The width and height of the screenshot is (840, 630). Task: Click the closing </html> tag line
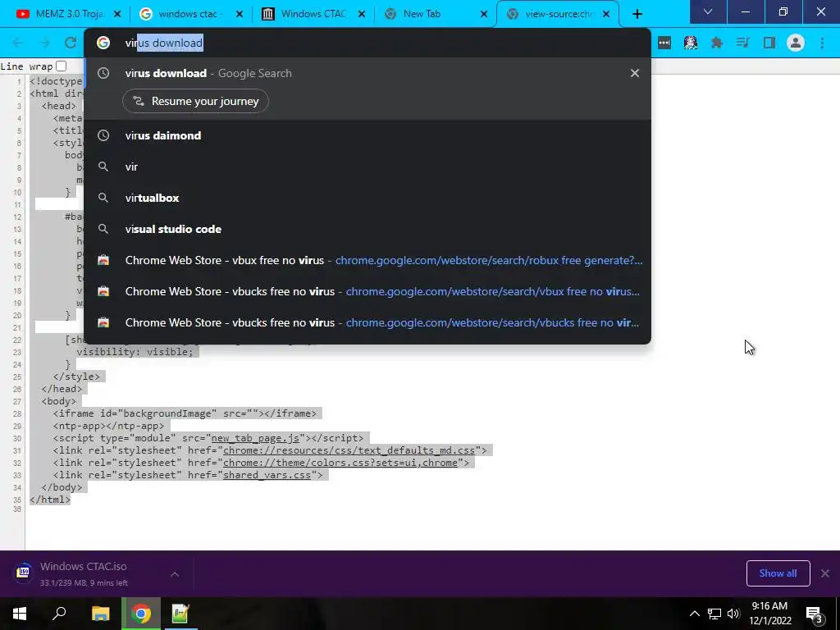pos(50,500)
